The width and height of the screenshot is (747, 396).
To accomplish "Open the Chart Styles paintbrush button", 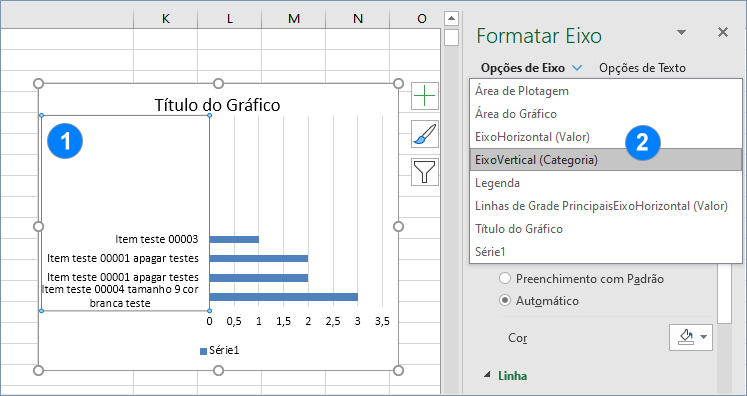I will 424,134.
